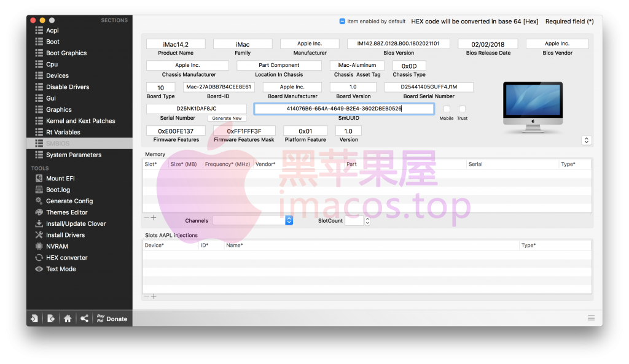
Task: Edit the Chassis Asset Tag field
Action: 357,65
